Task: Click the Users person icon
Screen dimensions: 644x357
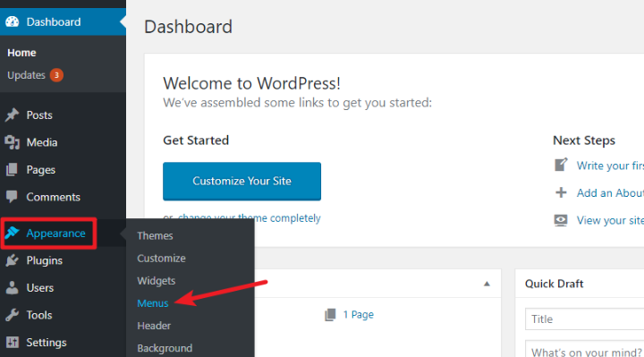Action: pyautogui.click(x=13, y=287)
